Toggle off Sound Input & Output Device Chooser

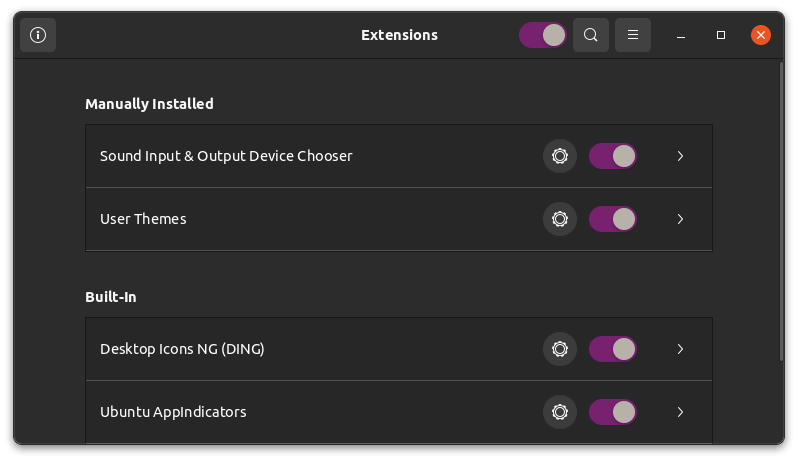[x=613, y=156]
